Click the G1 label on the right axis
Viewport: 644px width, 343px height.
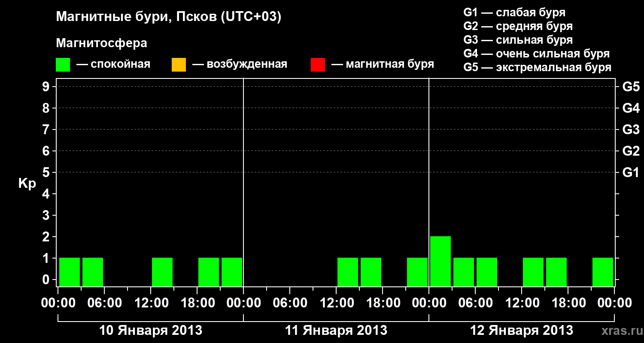tap(631, 172)
